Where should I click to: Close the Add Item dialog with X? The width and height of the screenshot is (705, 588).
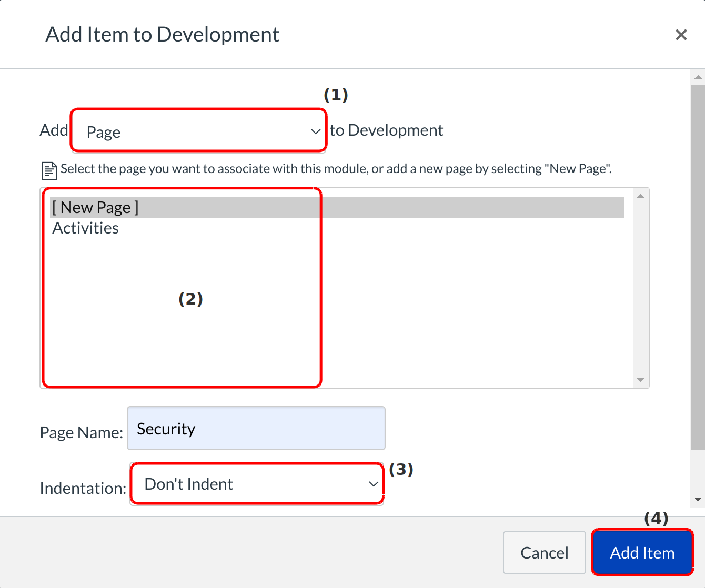pos(681,35)
